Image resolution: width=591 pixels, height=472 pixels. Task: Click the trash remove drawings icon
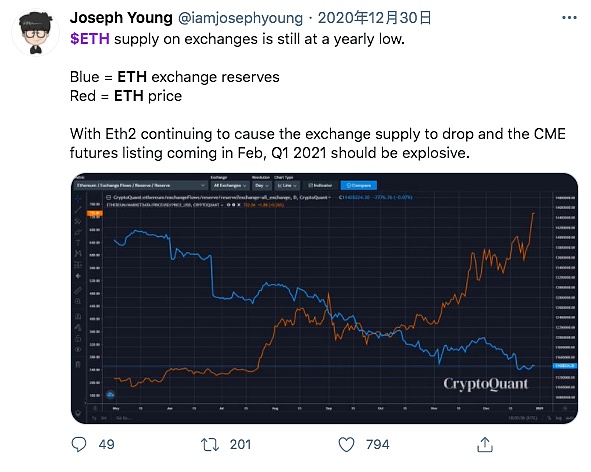tap(78, 365)
